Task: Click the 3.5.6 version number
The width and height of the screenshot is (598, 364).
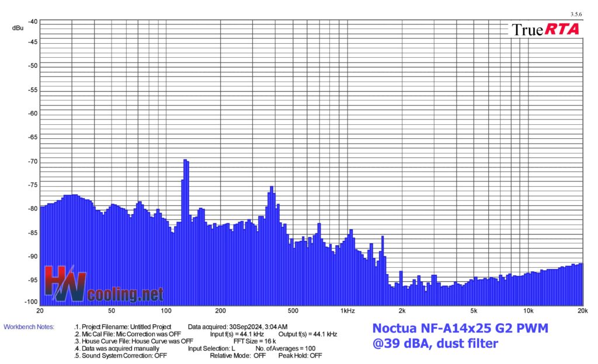Action: tap(575, 13)
